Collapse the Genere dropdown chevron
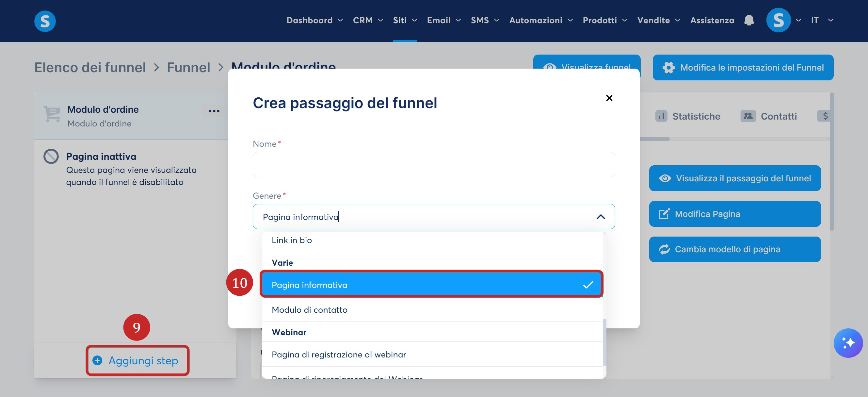 601,217
